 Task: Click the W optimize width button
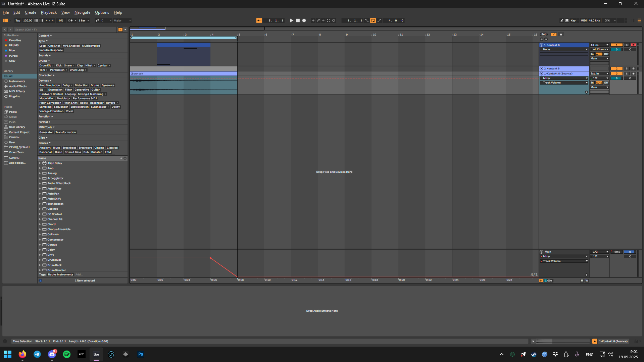(587, 280)
